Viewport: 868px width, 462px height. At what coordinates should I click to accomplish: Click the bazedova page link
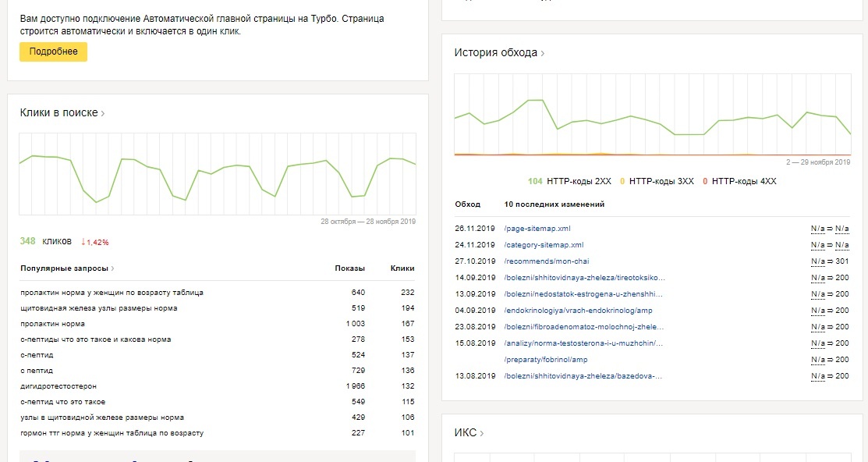point(583,376)
